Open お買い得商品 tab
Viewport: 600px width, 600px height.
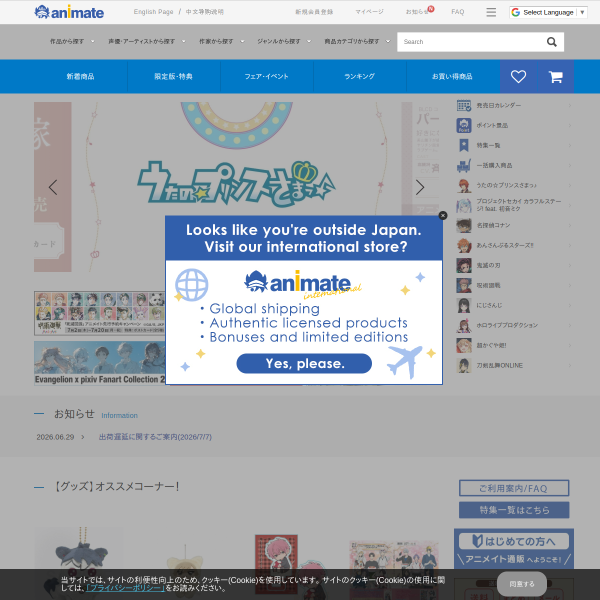click(x=452, y=77)
